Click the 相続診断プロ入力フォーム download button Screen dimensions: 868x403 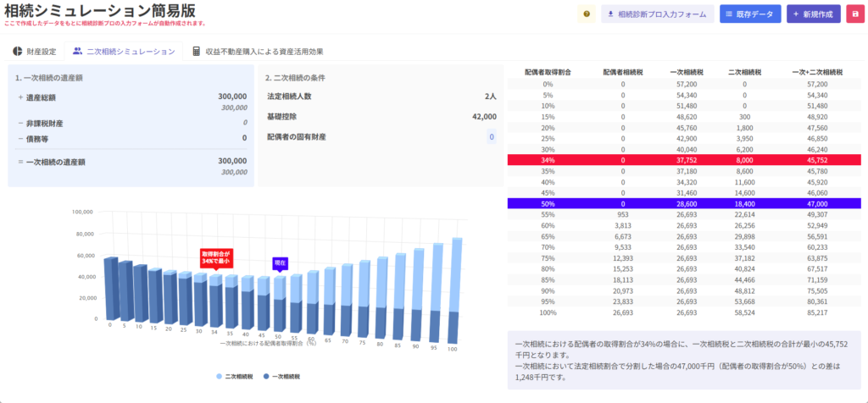click(657, 14)
